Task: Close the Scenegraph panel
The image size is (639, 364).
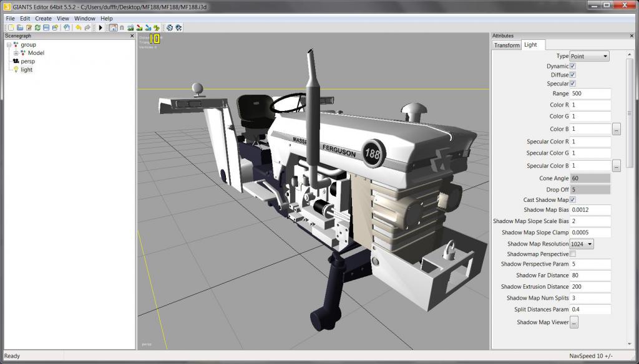Action: (x=132, y=36)
